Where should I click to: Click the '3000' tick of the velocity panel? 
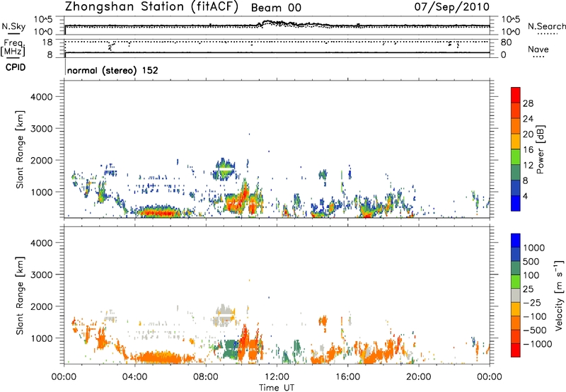[x=42, y=275]
